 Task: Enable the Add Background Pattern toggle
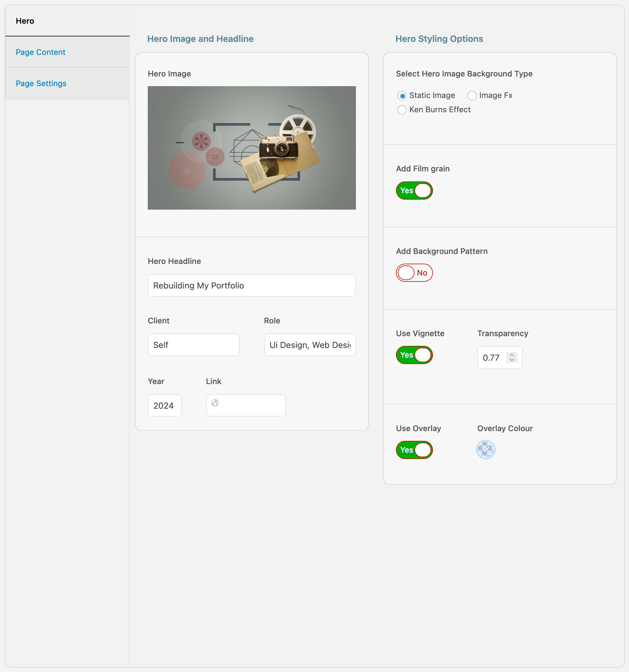(x=414, y=273)
